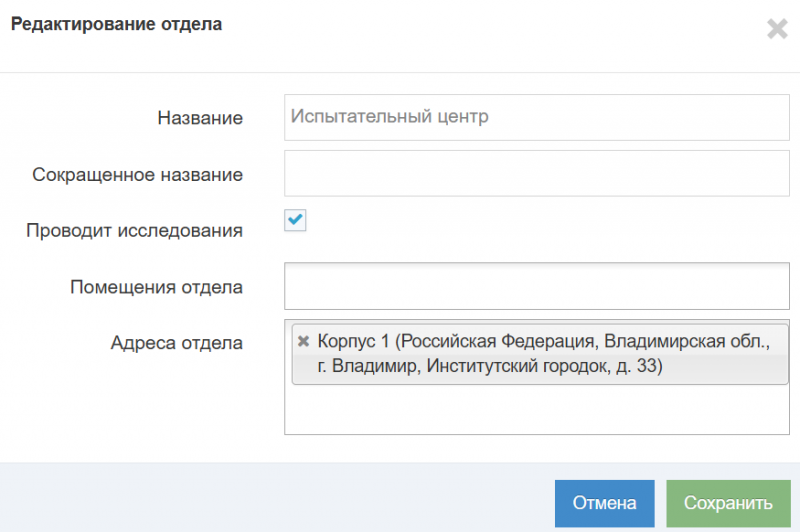Click the Редактирование отдела dialog title
The width and height of the screenshot is (800, 532).
pos(116,25)
